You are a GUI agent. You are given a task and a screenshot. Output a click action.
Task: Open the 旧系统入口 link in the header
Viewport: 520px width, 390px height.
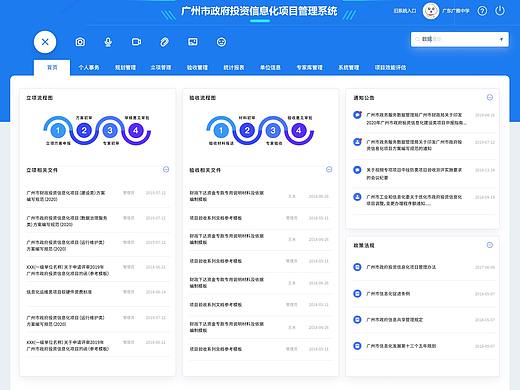pos(405,11)
